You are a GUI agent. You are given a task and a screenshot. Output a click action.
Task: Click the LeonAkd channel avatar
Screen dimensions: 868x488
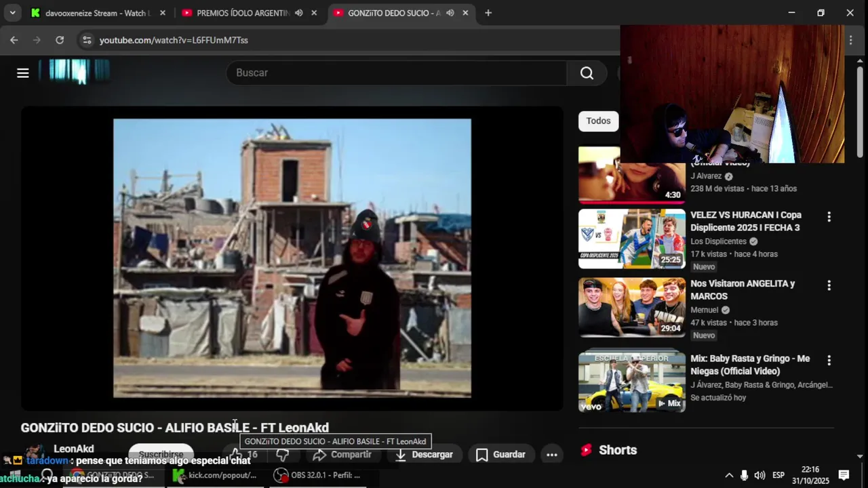tap(34, 453)
